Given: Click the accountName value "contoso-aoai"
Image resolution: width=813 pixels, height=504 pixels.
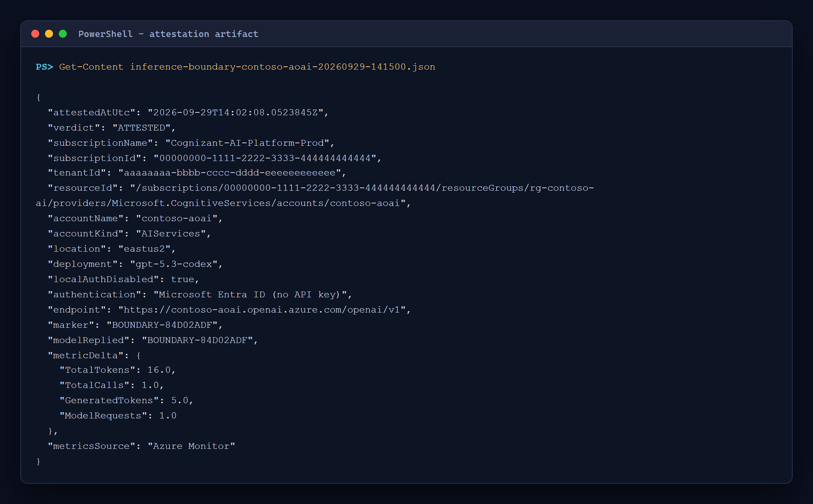Looking at the screenshot, I should coord(176,218).
